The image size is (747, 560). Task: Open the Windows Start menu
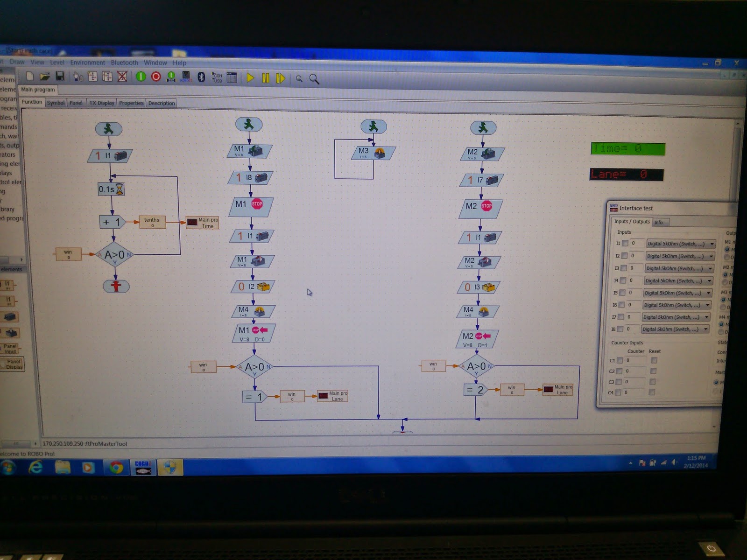[7, 467]
